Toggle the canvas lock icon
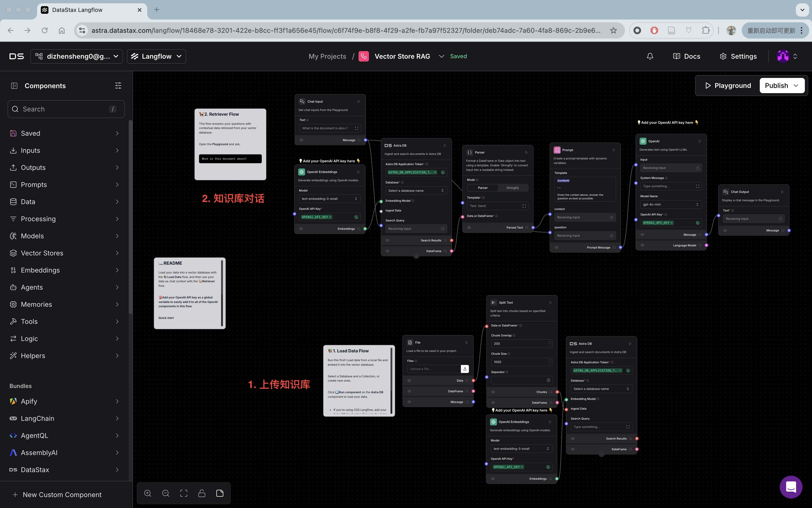 [x=202, y=493]
